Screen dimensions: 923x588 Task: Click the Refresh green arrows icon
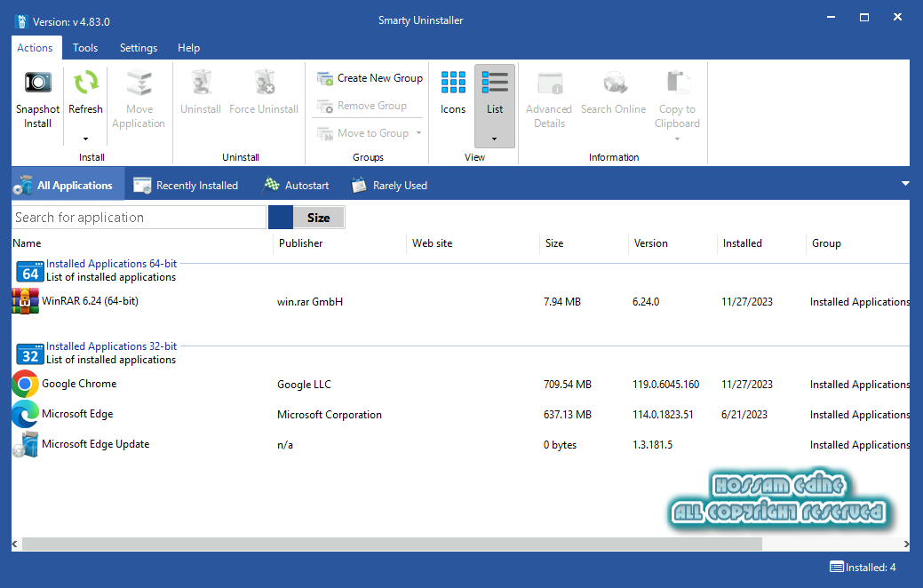[x=86, y=83]
